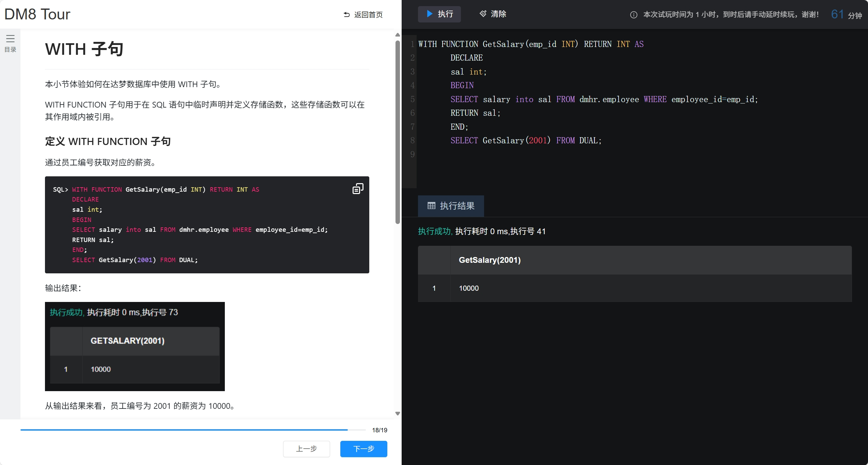Click the tutorial progress bar
This screenshot has width=868, height=465.
[x=193, y=430]
